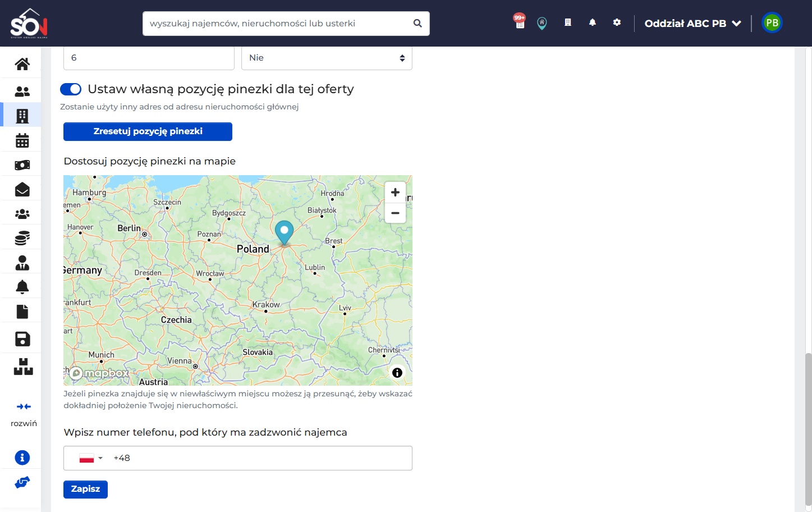
Task: Open the PB user avatar menu
Action: 772,23
